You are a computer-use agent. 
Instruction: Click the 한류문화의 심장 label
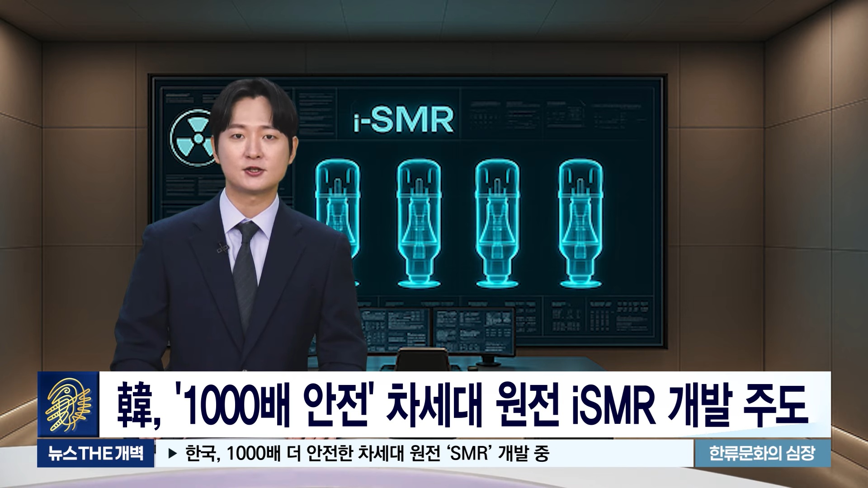point(762,453)
